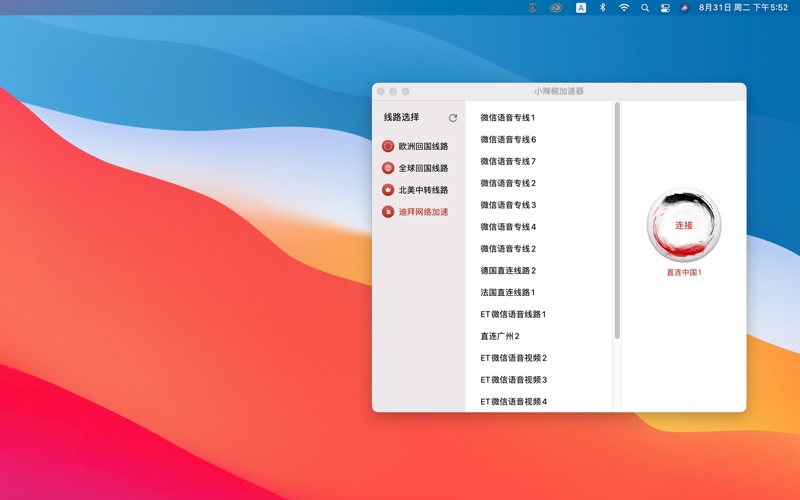Image resolution: width=800 pixels, height=500 pixels.
Task: Open the Wi-Fi status menu
Action: coord(624,8)
